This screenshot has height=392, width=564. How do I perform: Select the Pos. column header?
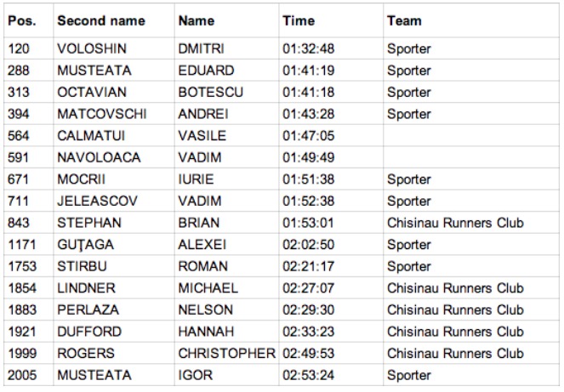click(28, 20)
